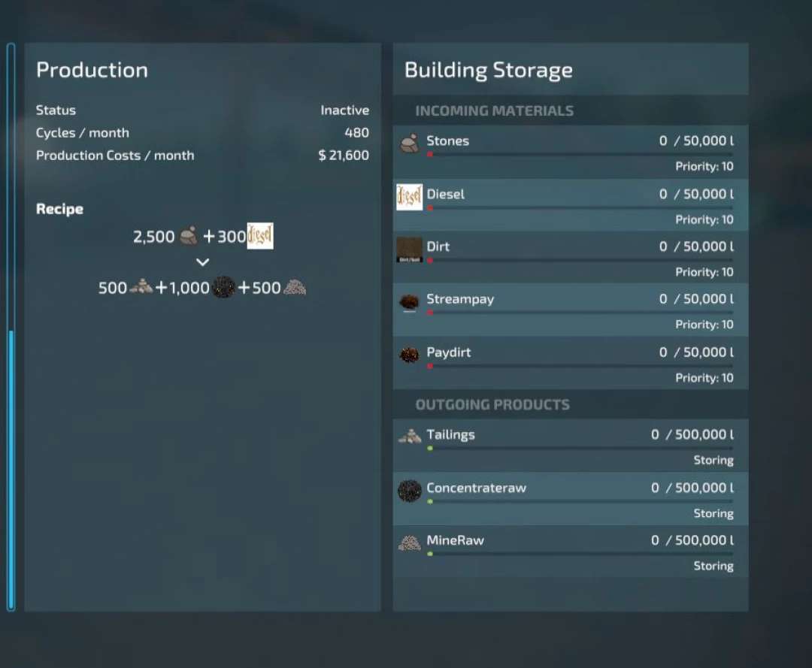The width and height of the screenshot is (812, 668).
Task: Toggle MineRaw output mode from Storing
Action: (x=713, y=566)
